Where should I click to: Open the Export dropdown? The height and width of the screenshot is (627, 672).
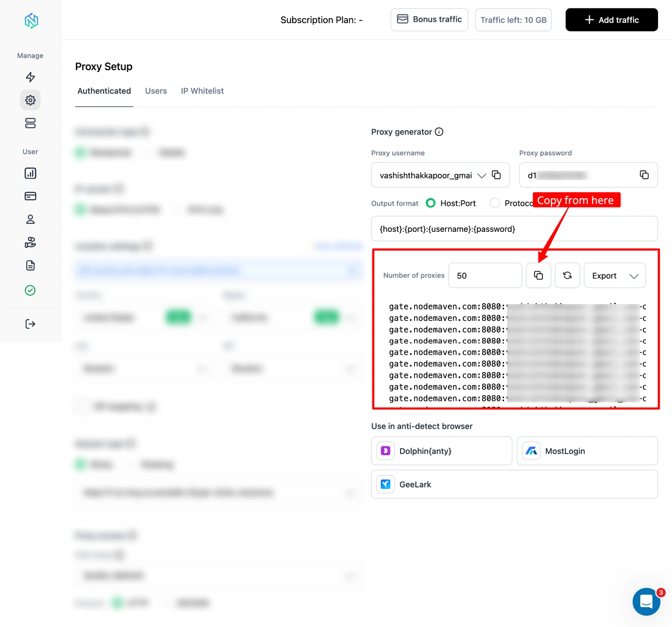[615, 275]
